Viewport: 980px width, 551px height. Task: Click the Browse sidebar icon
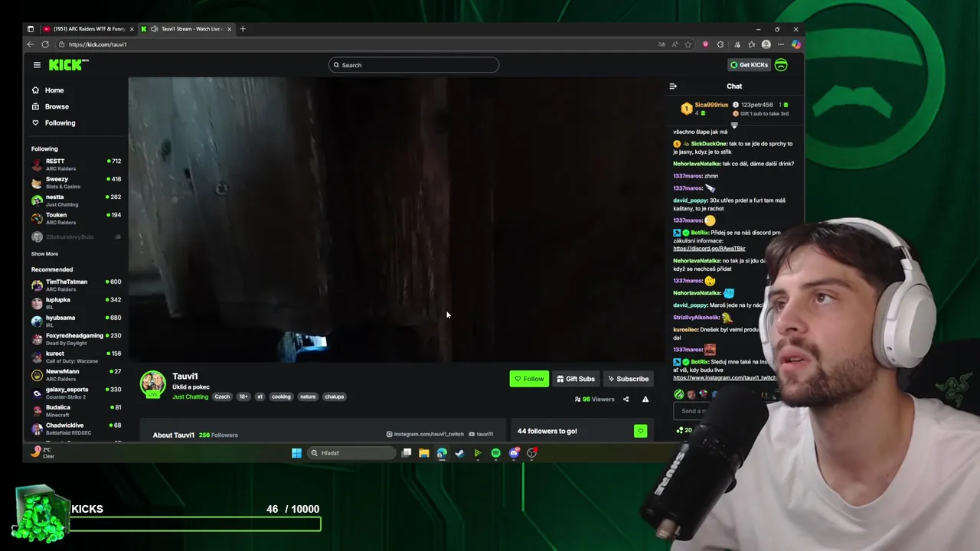pos(35,106)
